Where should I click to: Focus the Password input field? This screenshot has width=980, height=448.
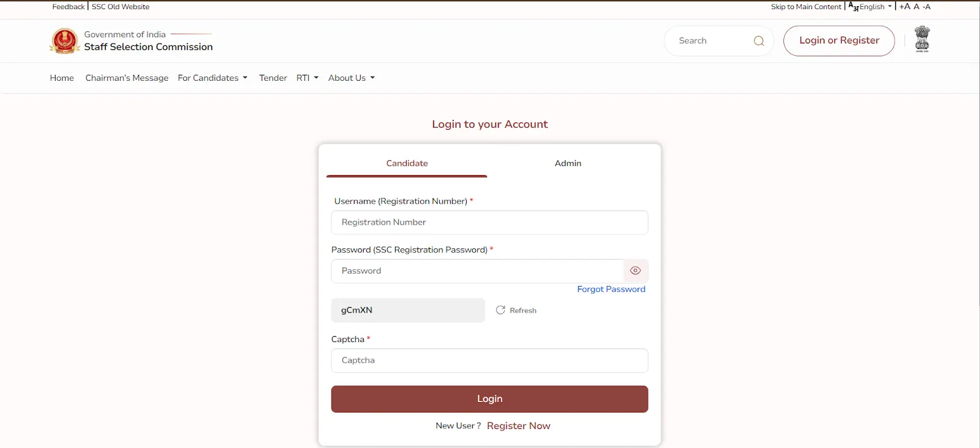(x=477, y=271)
